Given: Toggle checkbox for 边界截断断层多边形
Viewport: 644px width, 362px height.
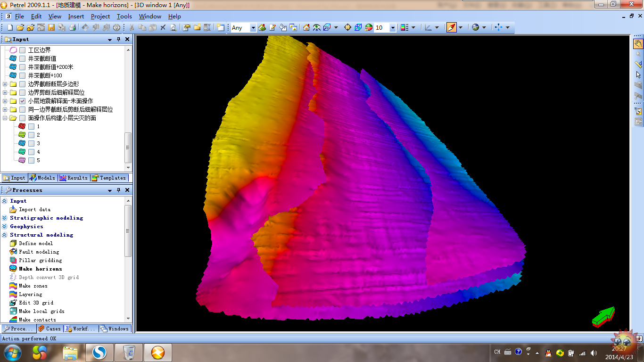Looking at the screenshot, I should (x=22, y=84).
